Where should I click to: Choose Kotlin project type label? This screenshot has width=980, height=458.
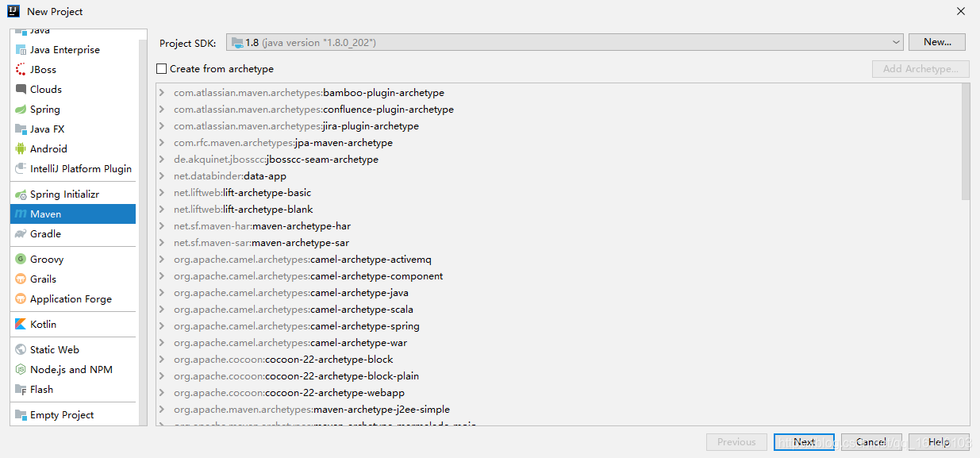(x=43, y=325)
